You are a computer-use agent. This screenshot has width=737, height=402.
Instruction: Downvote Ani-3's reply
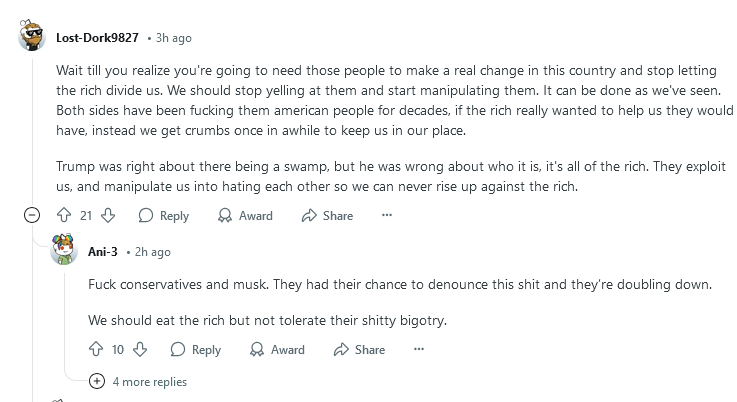140,349
